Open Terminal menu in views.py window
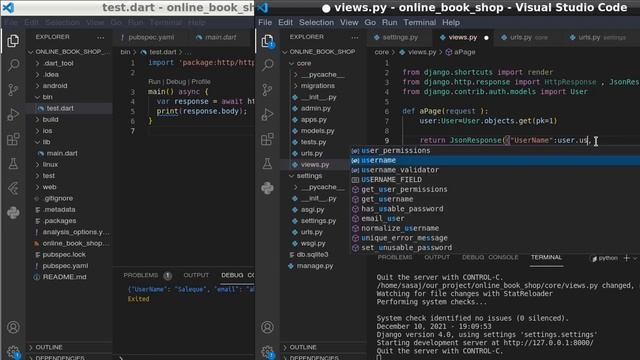This screenshot has width=640, height=360. coord(420,22)
